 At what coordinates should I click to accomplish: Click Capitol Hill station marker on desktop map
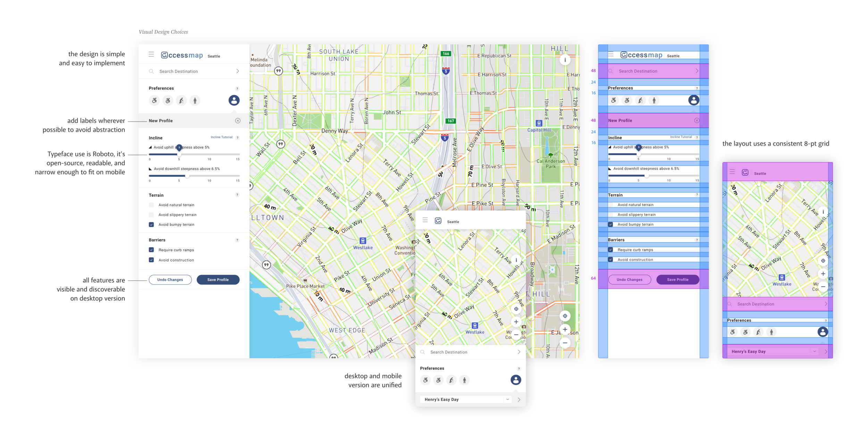click(x=539, y=123)
